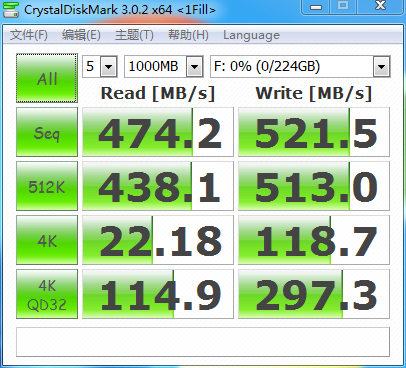Open the Language menu
Screen dimensions: 406x368
pyautogui.click(x=251, y=35)
